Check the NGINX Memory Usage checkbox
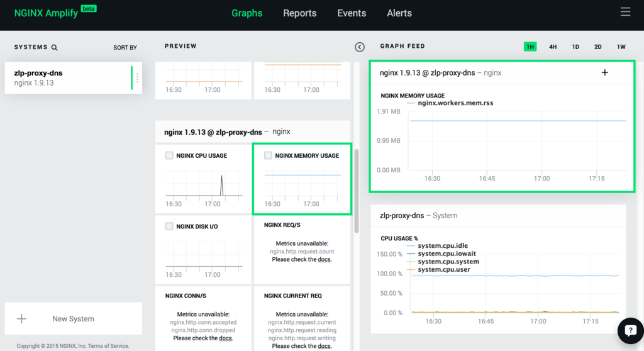Viewport: 644px width, 351px height. tap(268, 155)
